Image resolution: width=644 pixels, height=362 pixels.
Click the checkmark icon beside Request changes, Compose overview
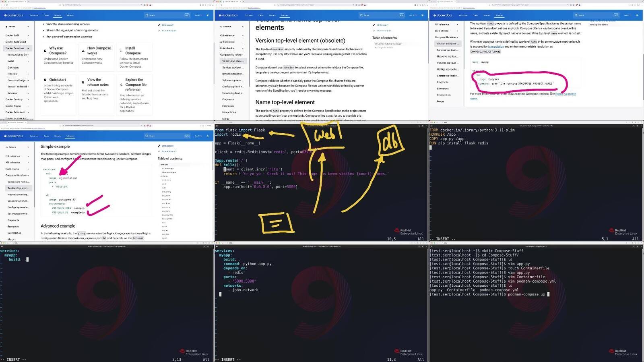pos(159,31)
